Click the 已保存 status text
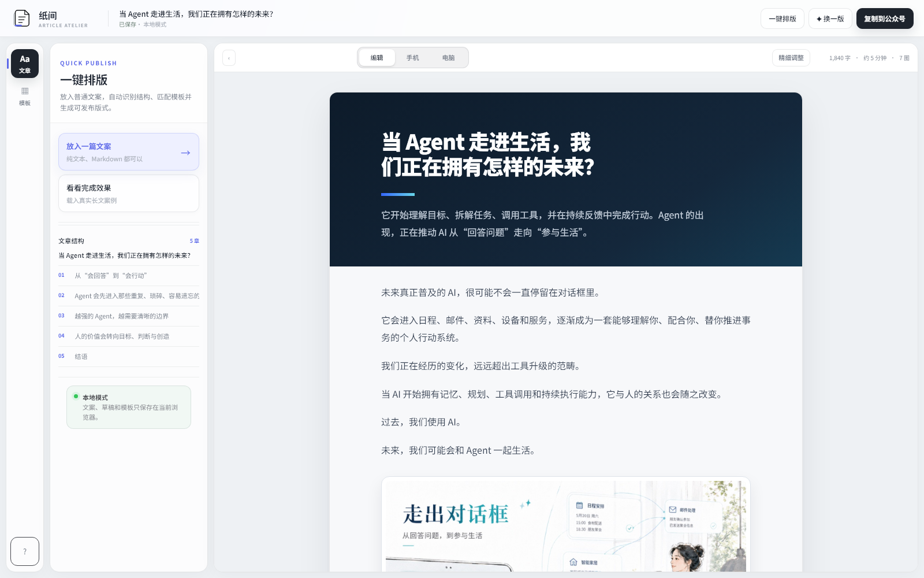The image size is (924, 578). 128,25
